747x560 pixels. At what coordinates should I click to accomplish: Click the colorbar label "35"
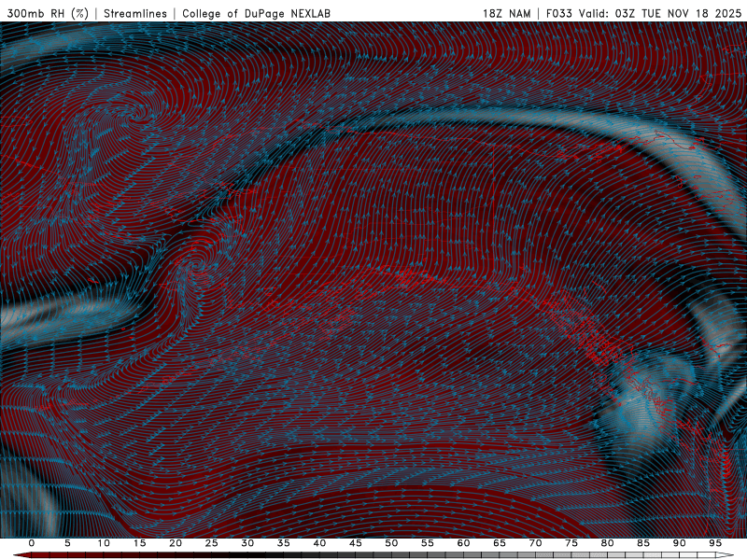coord(284,543)
